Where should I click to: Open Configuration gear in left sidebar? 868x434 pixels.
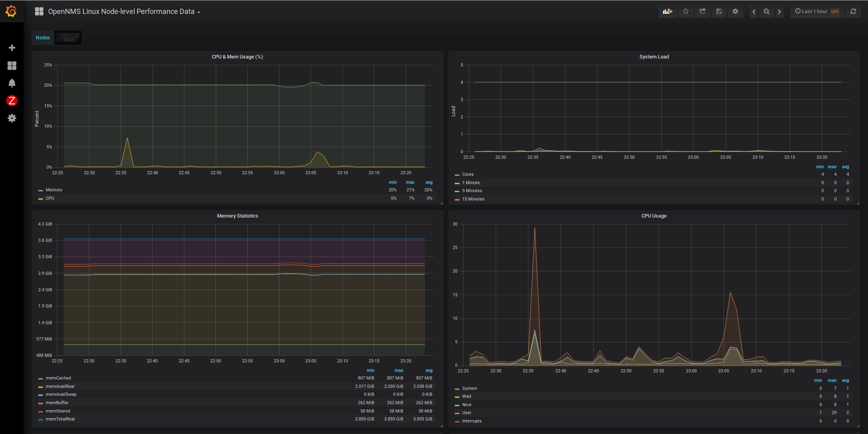pyautogui.click(x=12, y=118)
